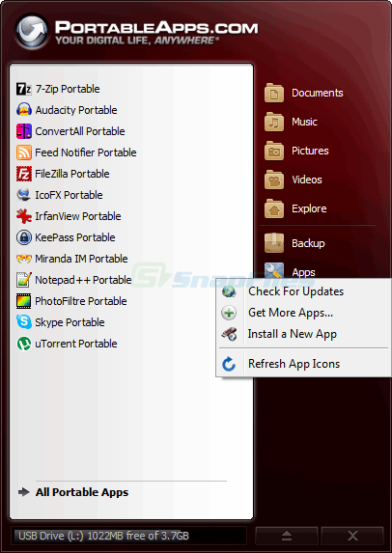Click the Feed Notifier RSS icon
392x553 pixels.
(23, 152)
